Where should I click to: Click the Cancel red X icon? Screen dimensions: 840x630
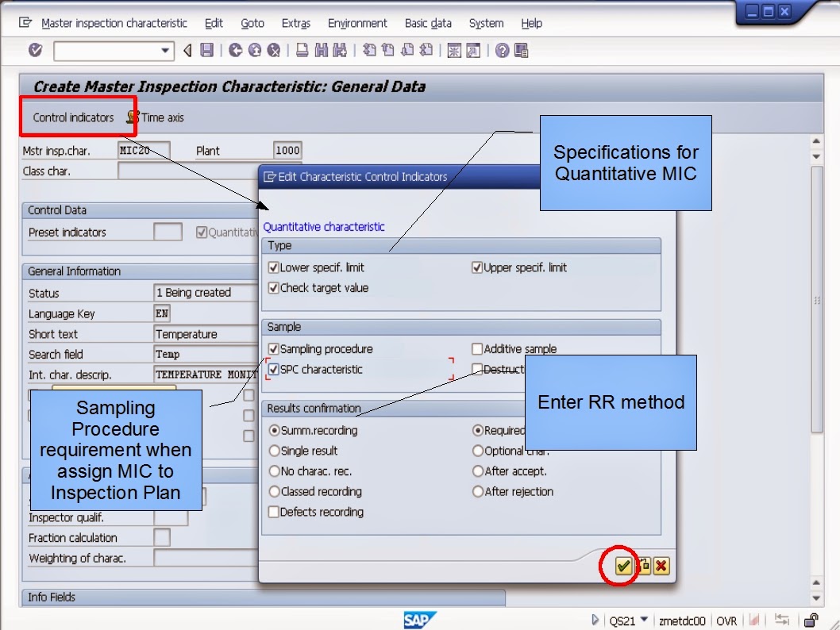661,566
